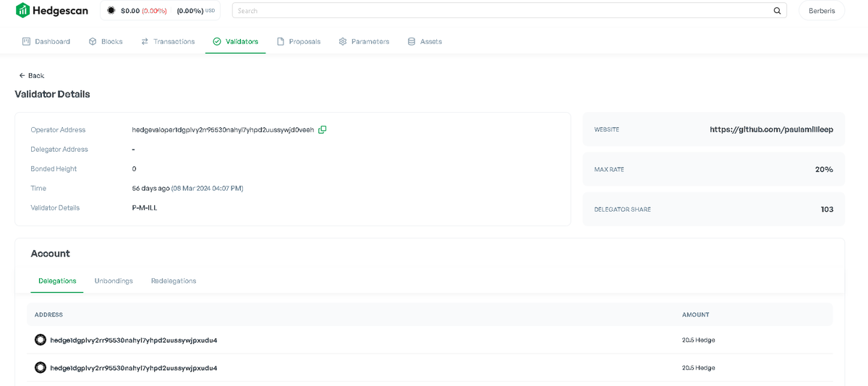The width and height of the screenshot is (868, 386).
Task: Click the first row 20.5 Hedge amount
Action: 698,340
